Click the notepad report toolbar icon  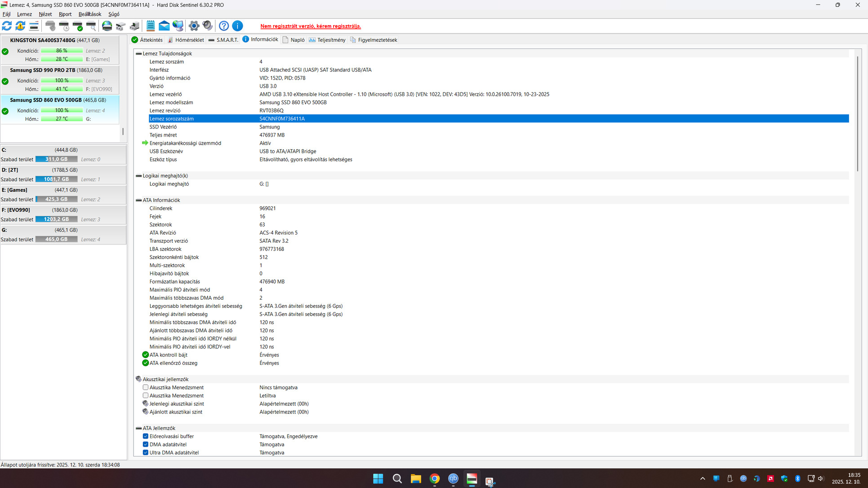[x=151, y=26]
